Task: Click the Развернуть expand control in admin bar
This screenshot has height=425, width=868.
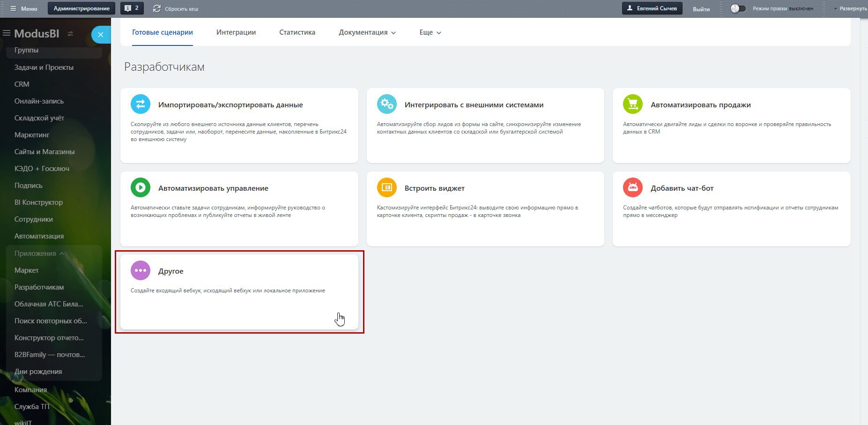Action: coord(850,8)
